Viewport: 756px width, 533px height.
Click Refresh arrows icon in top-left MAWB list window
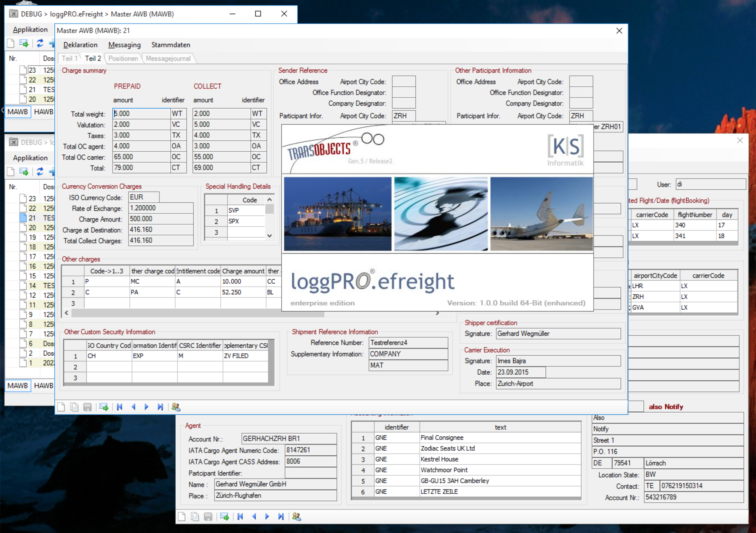pos(40,43)
